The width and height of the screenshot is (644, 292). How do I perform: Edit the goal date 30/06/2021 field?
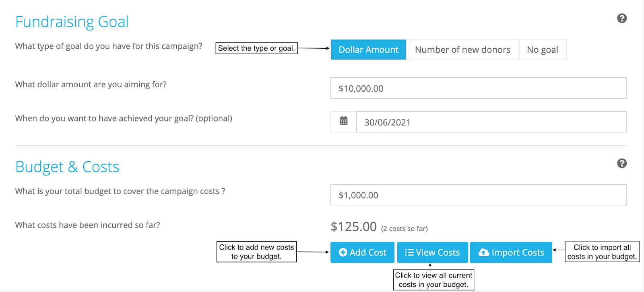point(491,122)
